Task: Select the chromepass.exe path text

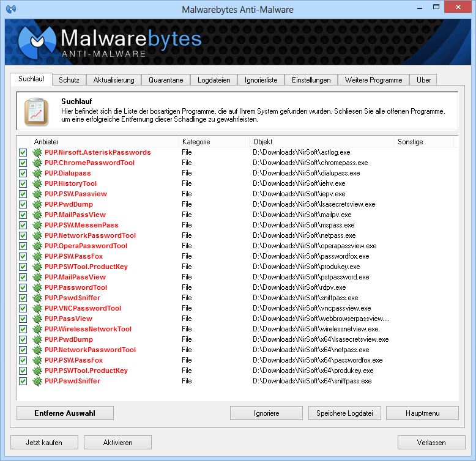Action: (310, 163)
